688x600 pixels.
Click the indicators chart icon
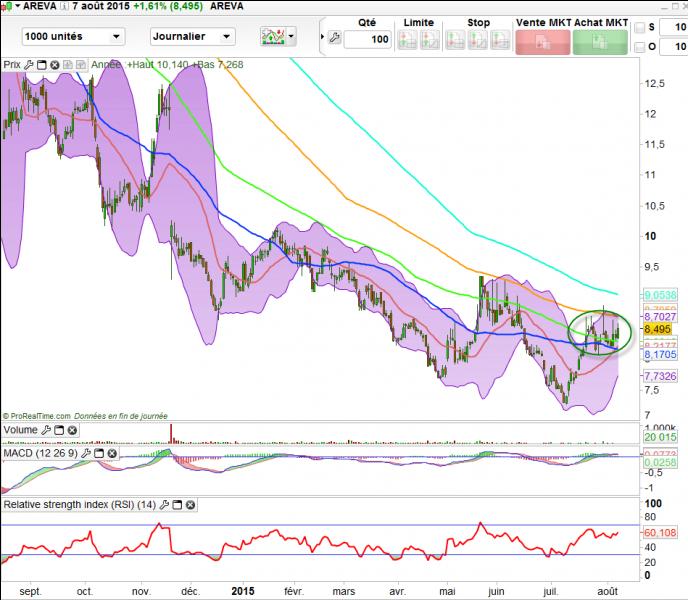pyautogui.click(x=273, y=36)
